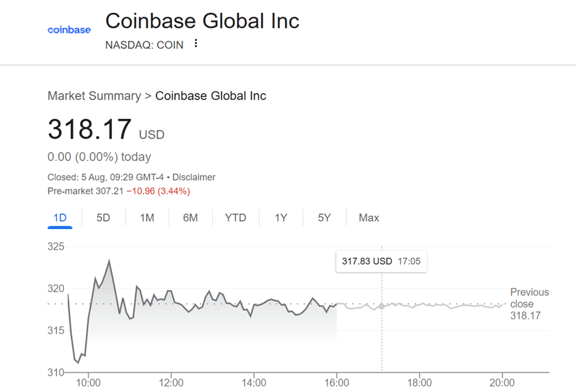Open the three-dot overflow menu

tap(195, 43)
